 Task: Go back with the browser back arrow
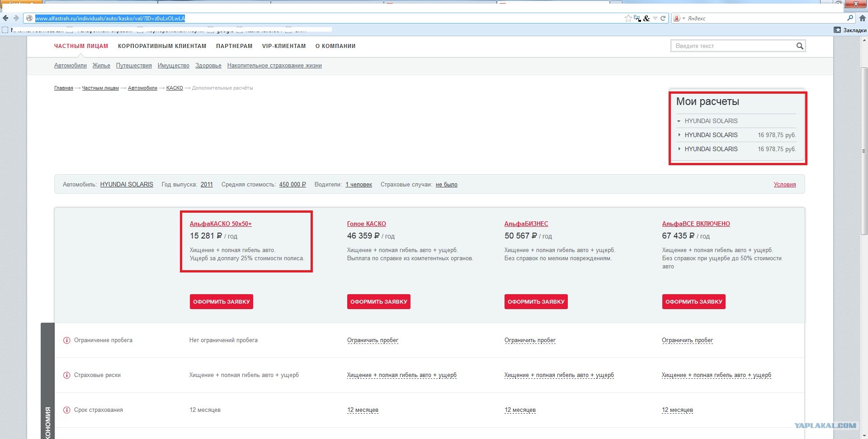tap(5, 18)
